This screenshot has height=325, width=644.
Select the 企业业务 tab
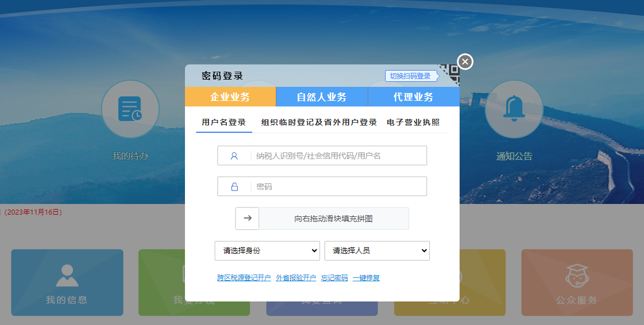pyautogui.click(x=230, y=97)
